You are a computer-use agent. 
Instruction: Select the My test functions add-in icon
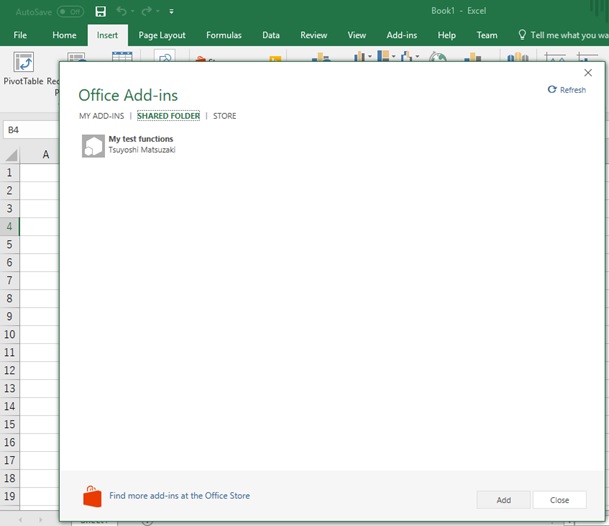pyautogui.click(x=93, y=146)
